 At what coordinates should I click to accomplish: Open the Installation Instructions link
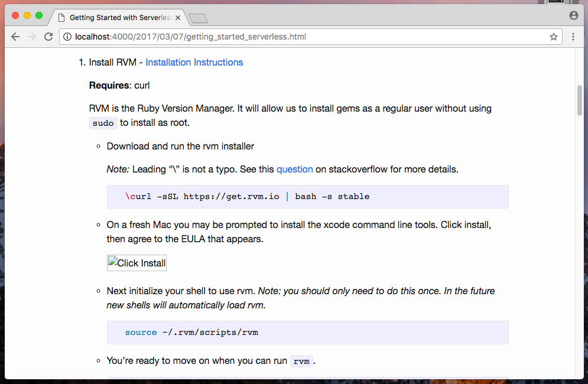tap(194, 62)
